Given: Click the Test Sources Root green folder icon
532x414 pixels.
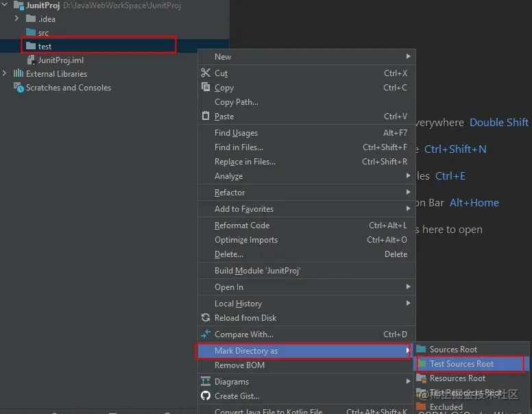Looking at the screenshot, I should (422, 363).
